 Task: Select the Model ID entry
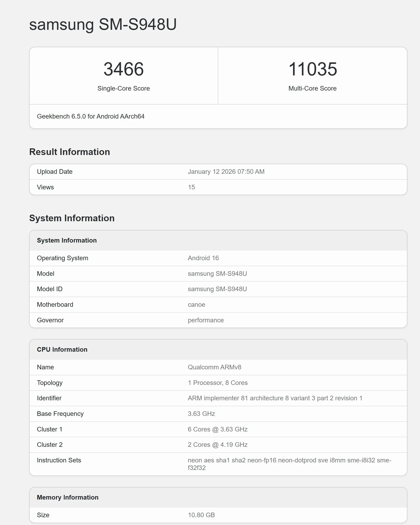tap(217, 289)
